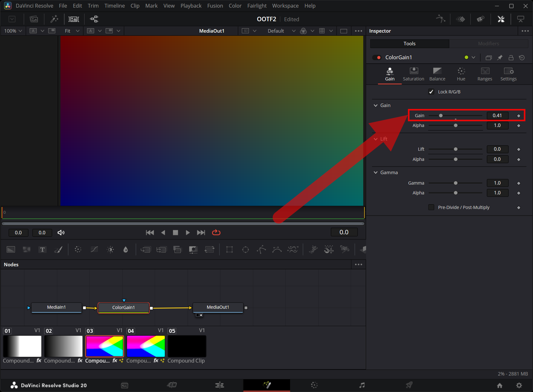Open the Metadata panel
The image size is (533, 392).
point(480,19)
